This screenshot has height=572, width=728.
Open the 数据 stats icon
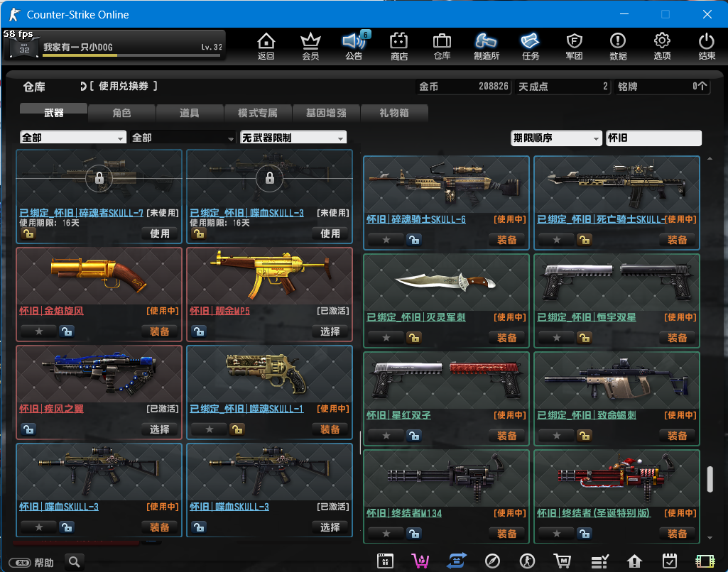(x=618, y=46)
